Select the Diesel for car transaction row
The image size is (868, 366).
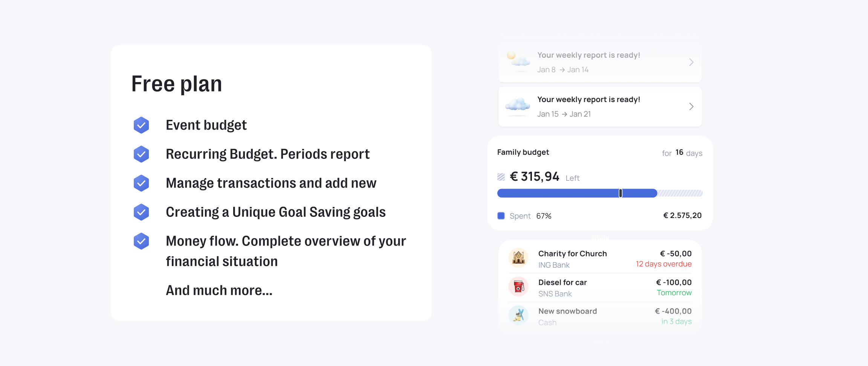600,288
